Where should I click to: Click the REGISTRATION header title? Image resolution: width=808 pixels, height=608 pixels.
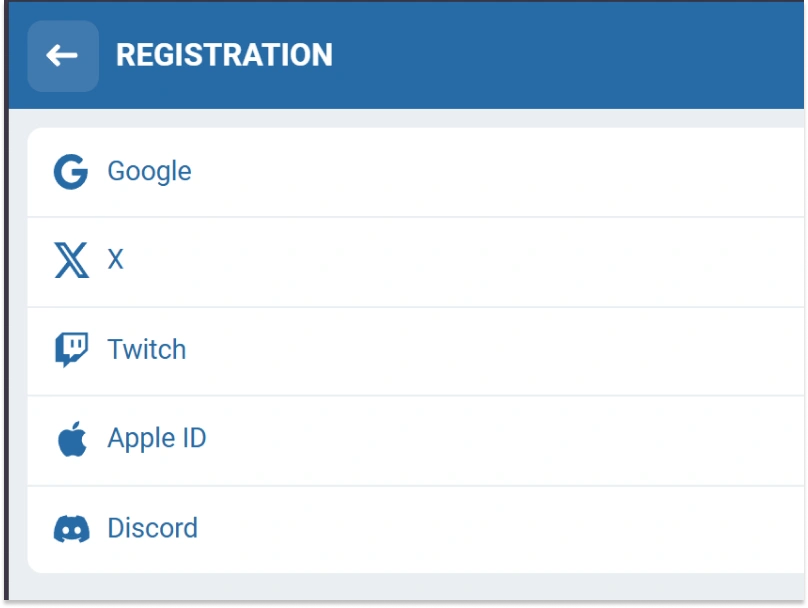click(x=224, y=55)
